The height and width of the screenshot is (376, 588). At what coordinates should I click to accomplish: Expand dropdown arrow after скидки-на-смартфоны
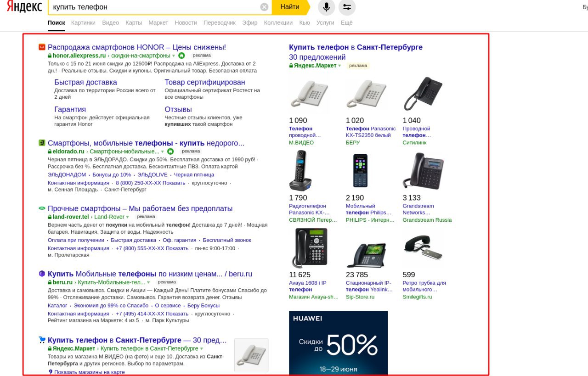(x=174, y=56)
